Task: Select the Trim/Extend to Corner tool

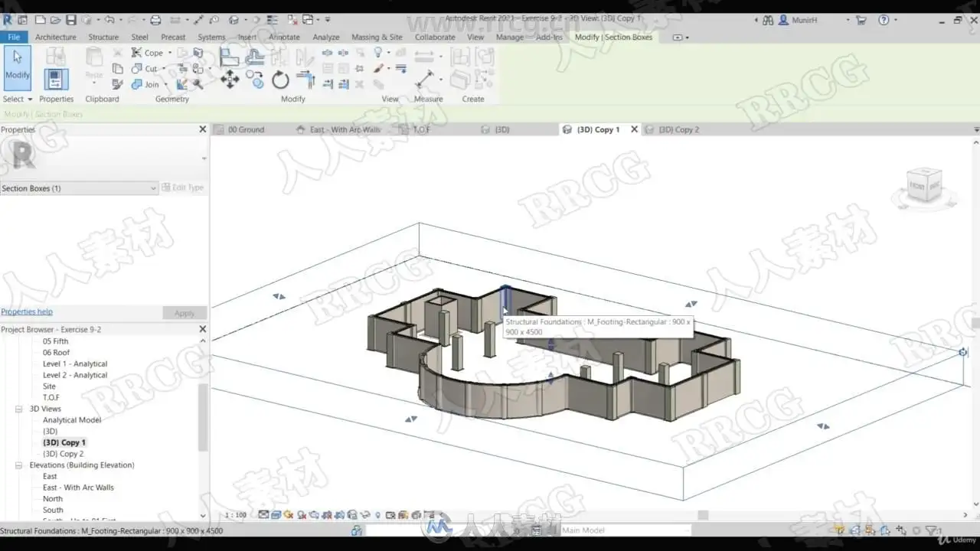Action: pyautogui.click(x=305, y=80)
